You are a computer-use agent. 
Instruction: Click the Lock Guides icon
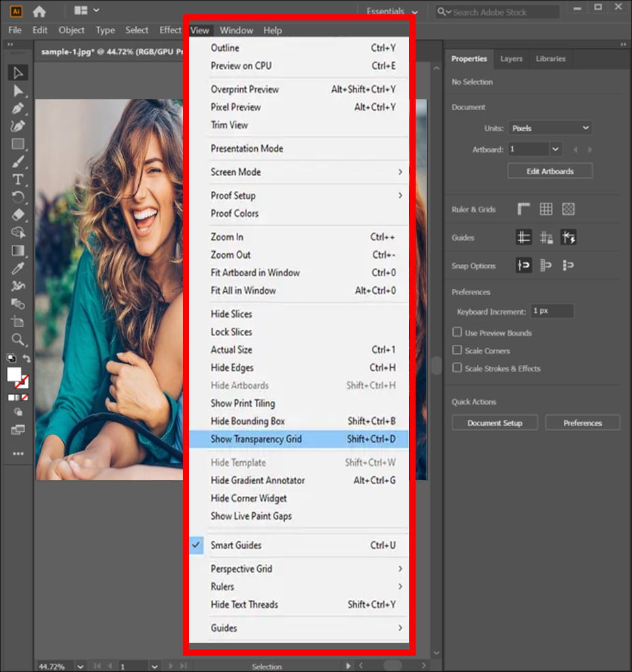pyautogui.click(x=546, y=237)
